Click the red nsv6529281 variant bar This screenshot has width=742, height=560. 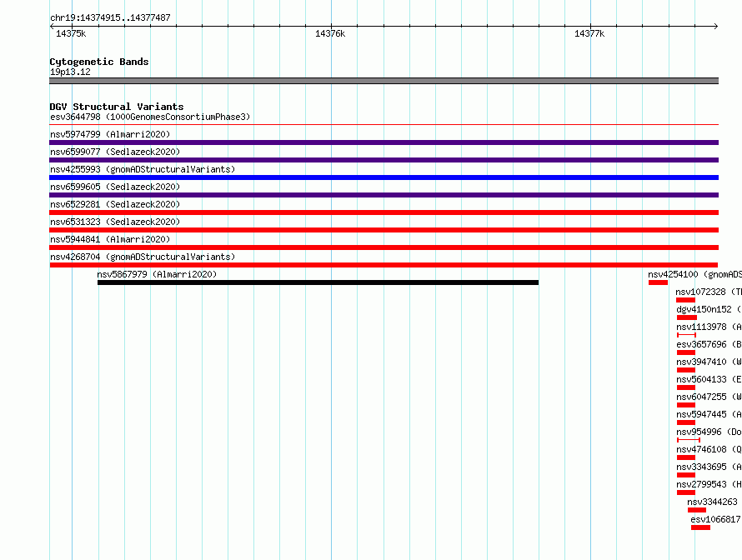[384, 212]
